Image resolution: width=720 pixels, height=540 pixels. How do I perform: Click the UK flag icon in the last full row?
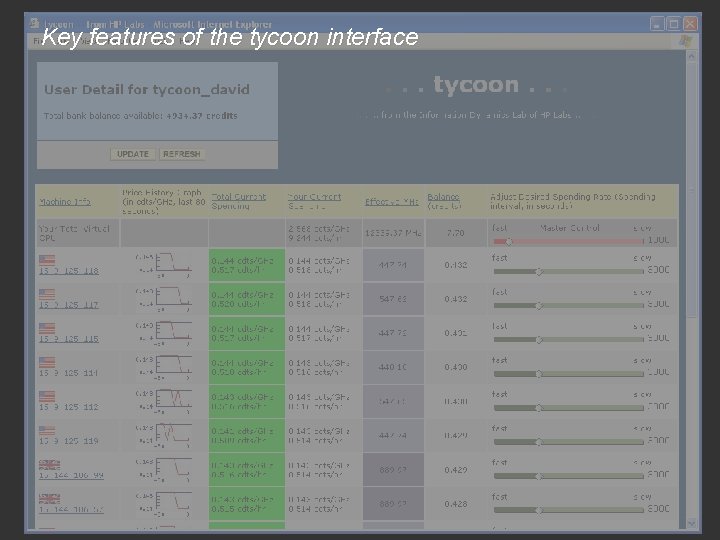pos(49,498)
